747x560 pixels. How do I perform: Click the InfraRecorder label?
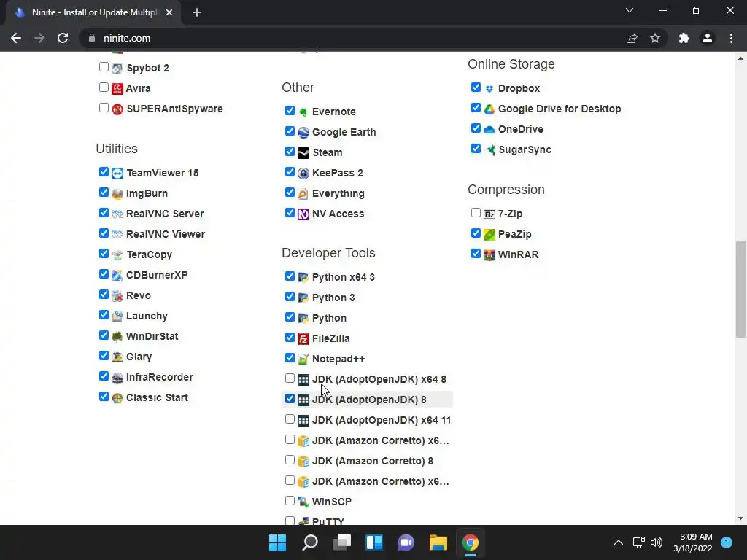coord(160,377)
